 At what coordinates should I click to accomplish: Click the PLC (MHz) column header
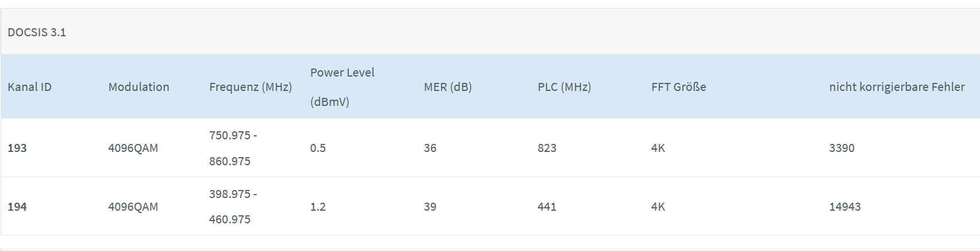point(564,87)
